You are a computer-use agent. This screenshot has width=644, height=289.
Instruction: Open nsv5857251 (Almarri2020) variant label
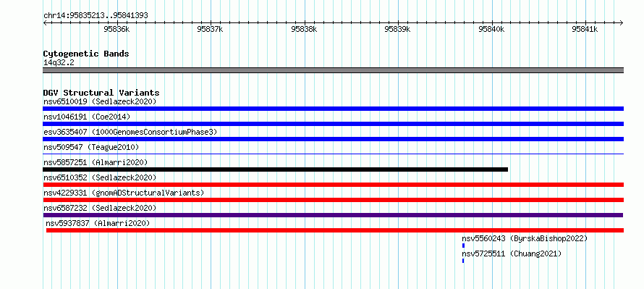point(96,162)
